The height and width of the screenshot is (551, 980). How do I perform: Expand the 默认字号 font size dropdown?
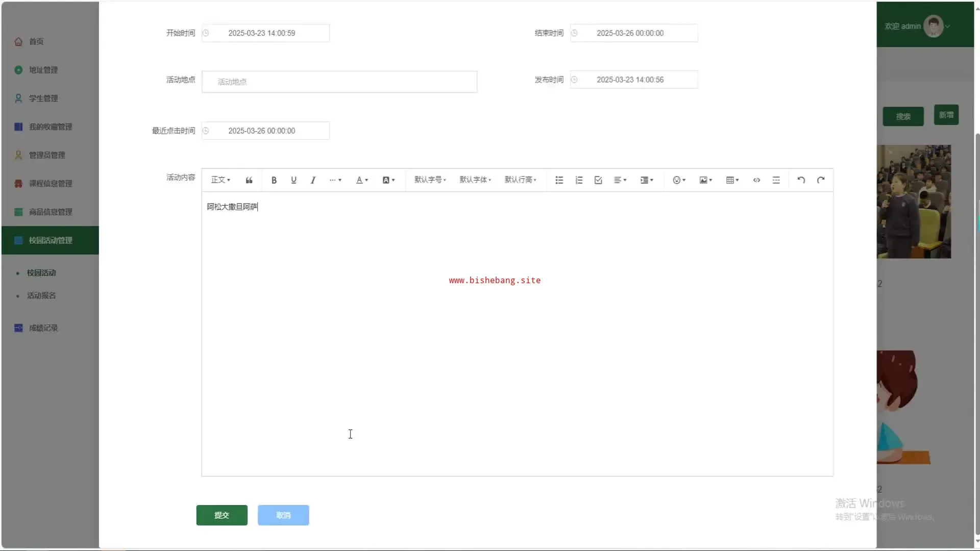[430, 180]
